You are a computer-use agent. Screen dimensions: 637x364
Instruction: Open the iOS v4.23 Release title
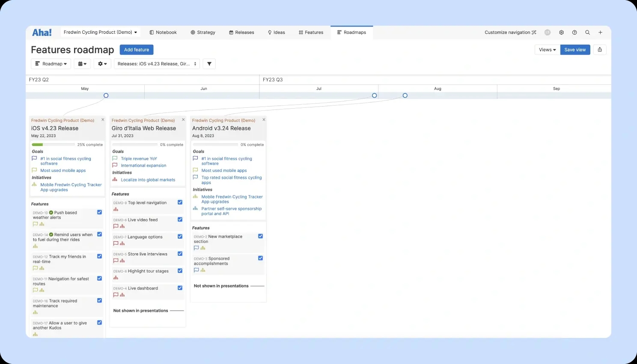55,128
